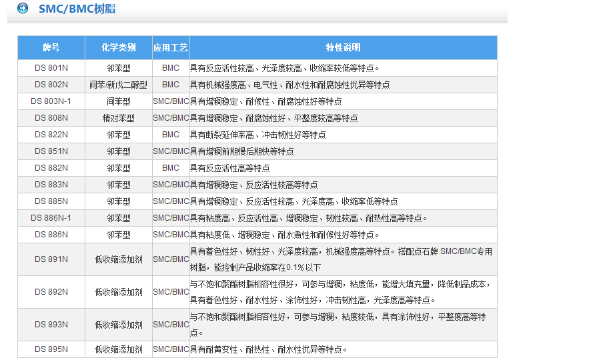Click the DS 892N description text
This screenshot has height=364, width=597.
340,292
